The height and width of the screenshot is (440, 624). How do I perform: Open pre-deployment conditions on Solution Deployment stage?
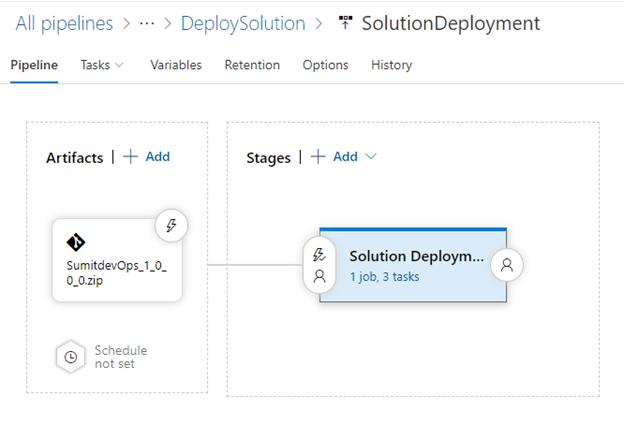click(319, 265)
